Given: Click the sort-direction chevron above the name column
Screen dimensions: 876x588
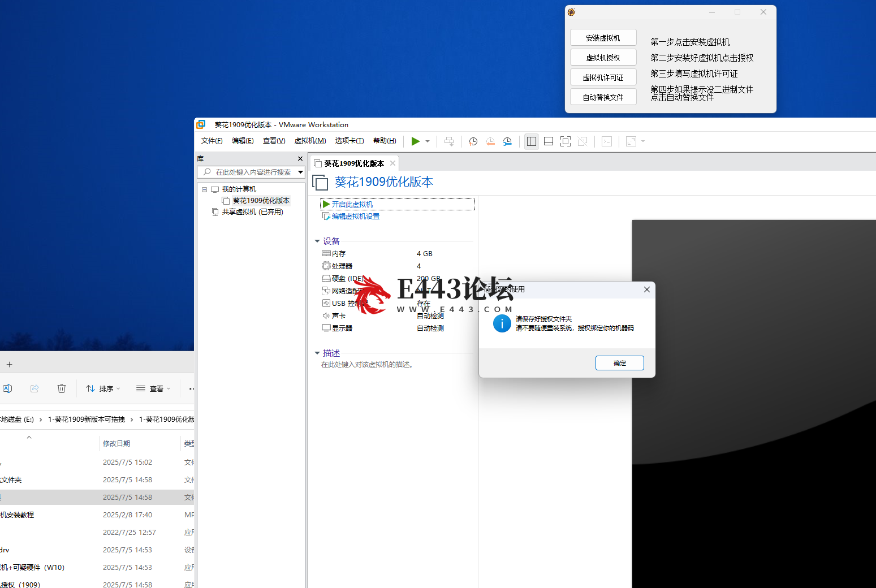Looking at the screenshot, I should tap(29, 437).
